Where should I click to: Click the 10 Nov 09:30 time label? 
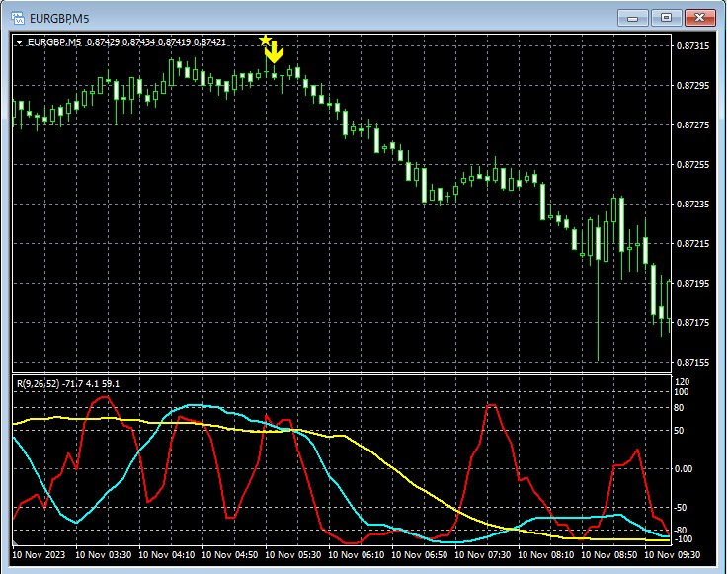(673, 554)
